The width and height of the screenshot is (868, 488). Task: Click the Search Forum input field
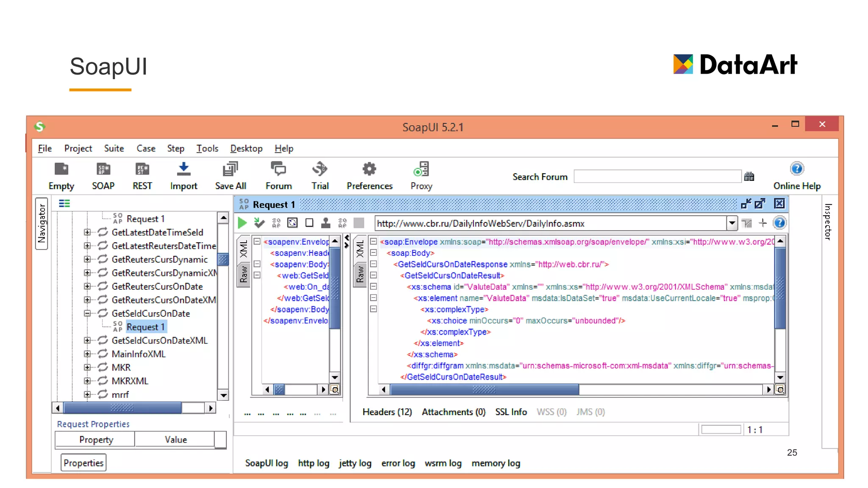tap(657, 176)
